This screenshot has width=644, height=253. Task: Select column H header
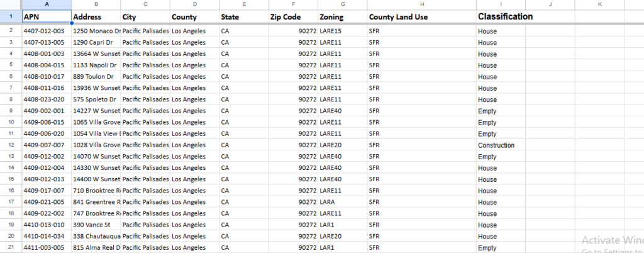click(x=422, y=4)
